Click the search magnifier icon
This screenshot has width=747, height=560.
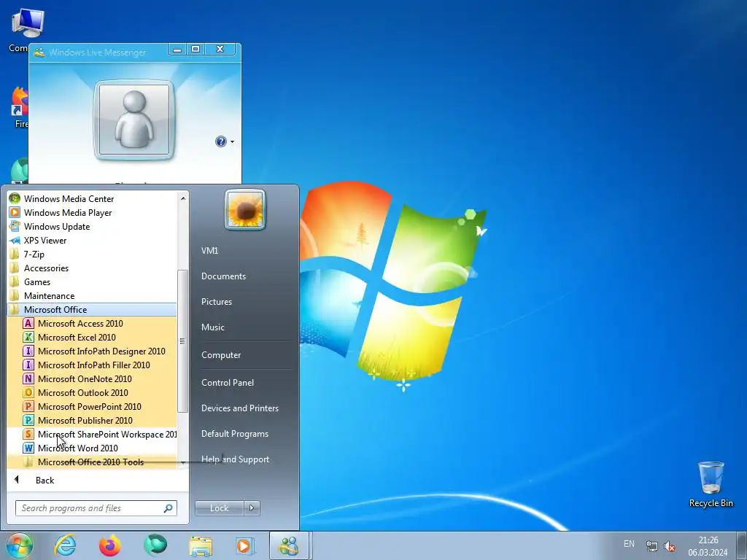point(169,508)
